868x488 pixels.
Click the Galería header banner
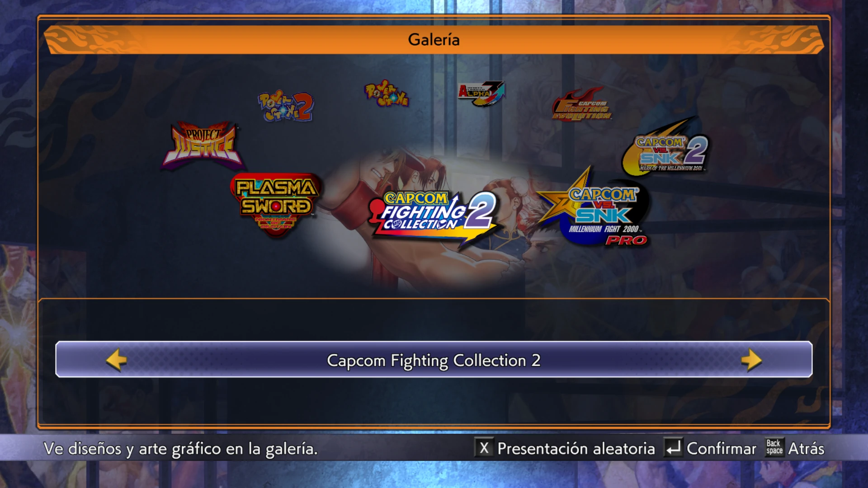coord(434,40)
